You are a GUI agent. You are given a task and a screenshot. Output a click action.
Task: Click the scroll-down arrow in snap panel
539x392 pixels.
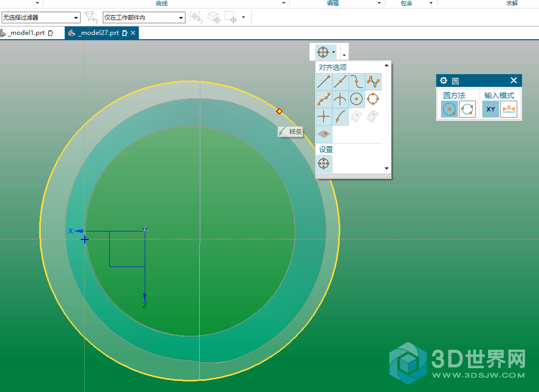click(387, 168)
